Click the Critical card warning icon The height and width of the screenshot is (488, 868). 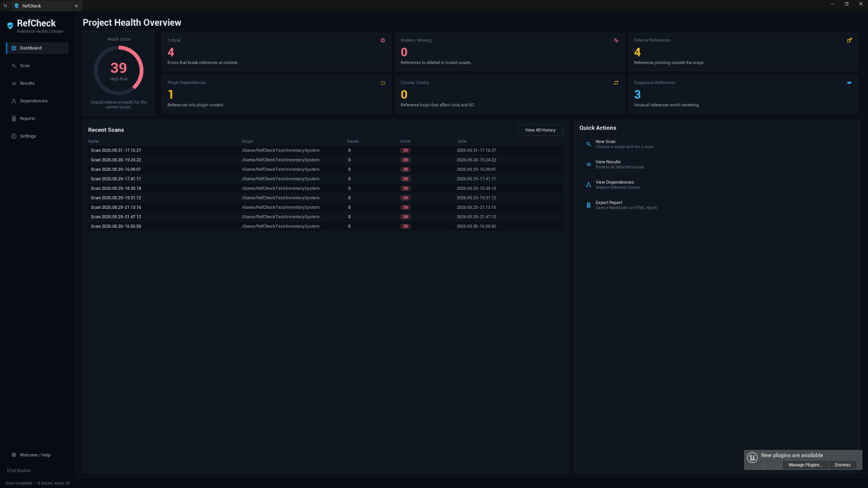[383, 40]
